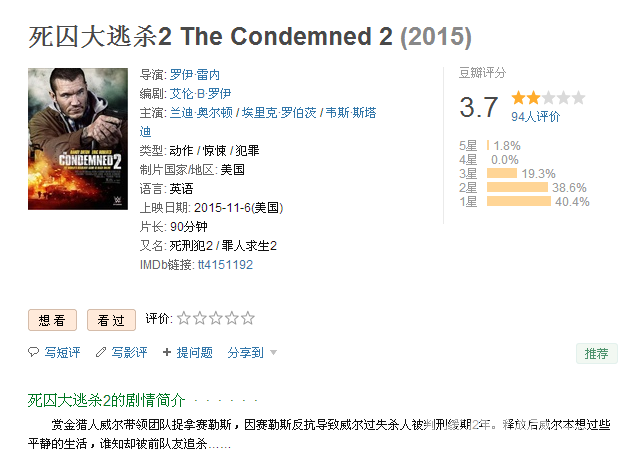Mark movie as 看过
The width and height of the screenshot is (634, 475).
[111, 320]
